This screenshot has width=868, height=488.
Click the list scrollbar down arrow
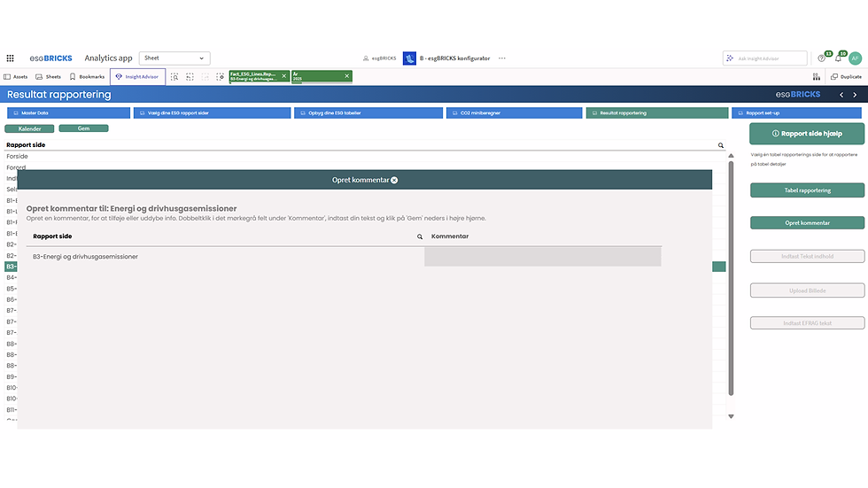tap(731, 416)
